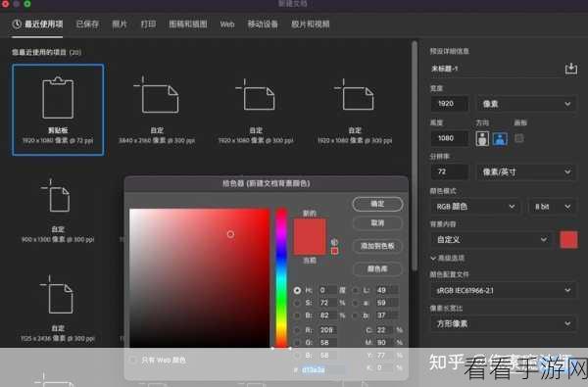Viewport: 588px width, 387px height.
Task: Click the clock icon on 最近使用项 tab
Action: [17, 24]
